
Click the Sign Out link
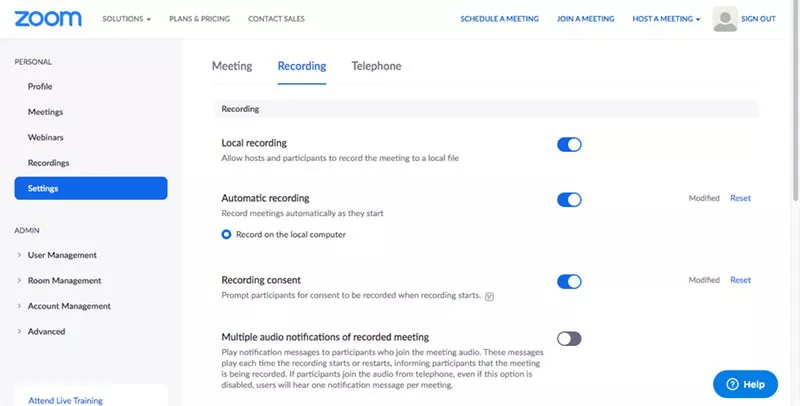[760, 19]
